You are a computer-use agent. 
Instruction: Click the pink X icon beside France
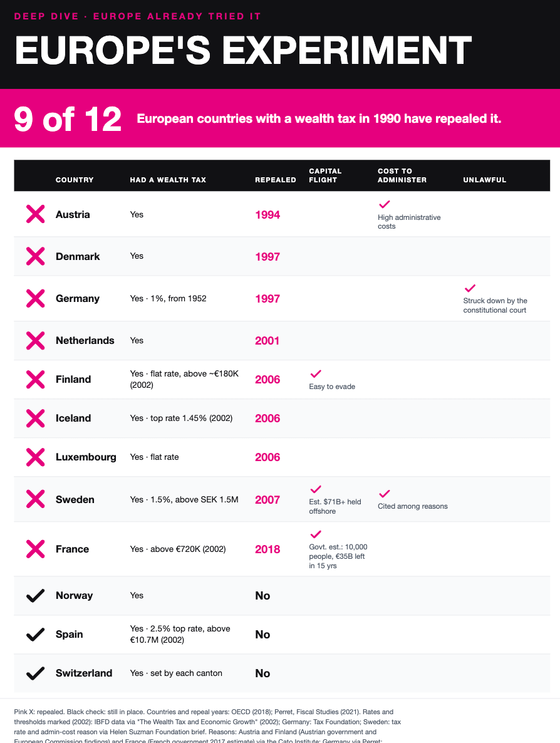pyautogui.click(x=36, y=549)
